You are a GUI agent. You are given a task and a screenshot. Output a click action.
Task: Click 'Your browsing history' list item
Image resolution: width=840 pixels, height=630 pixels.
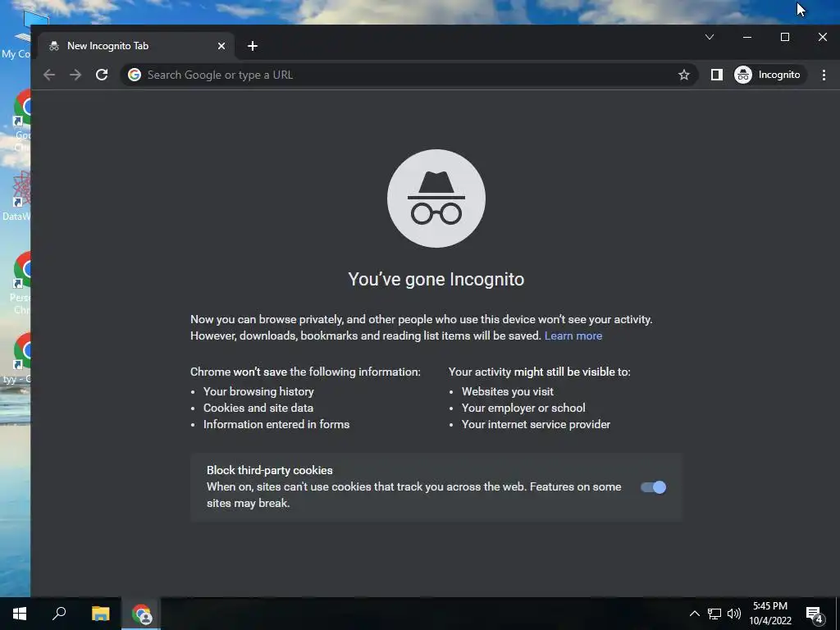coord(258,391)
